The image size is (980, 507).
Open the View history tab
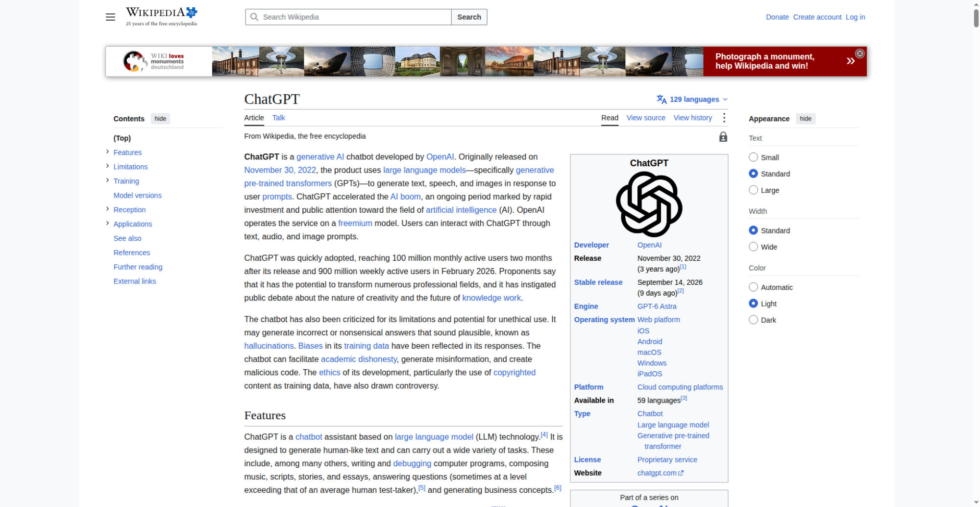click(x=692, y=118)
